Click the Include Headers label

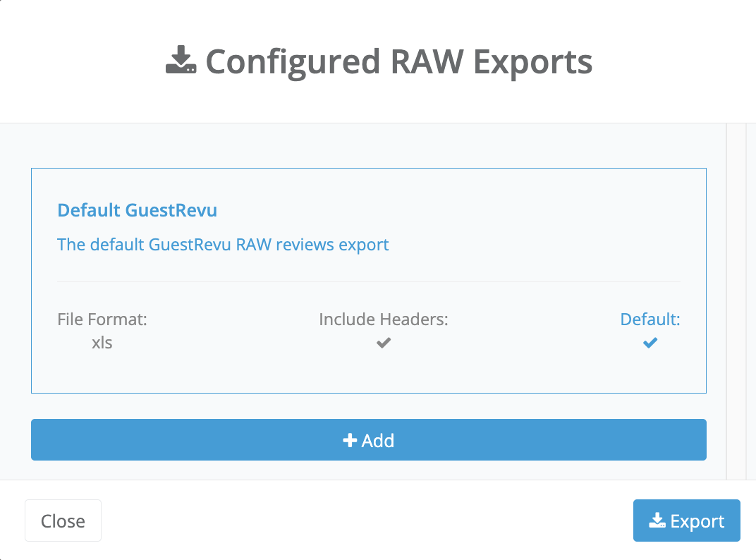[384, 319]
